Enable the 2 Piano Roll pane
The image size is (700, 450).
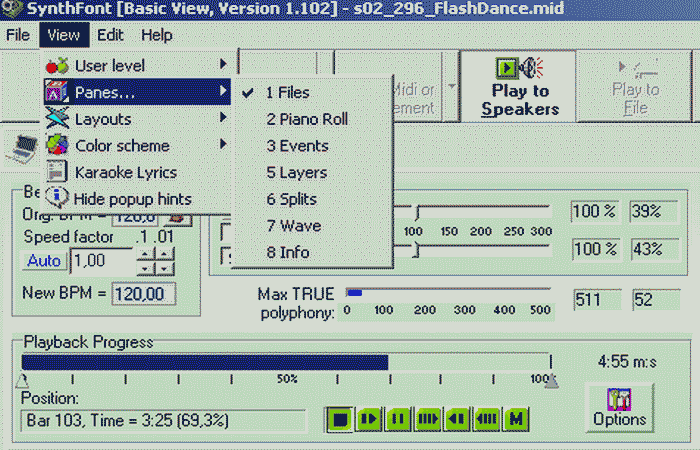tap(306, 119)
